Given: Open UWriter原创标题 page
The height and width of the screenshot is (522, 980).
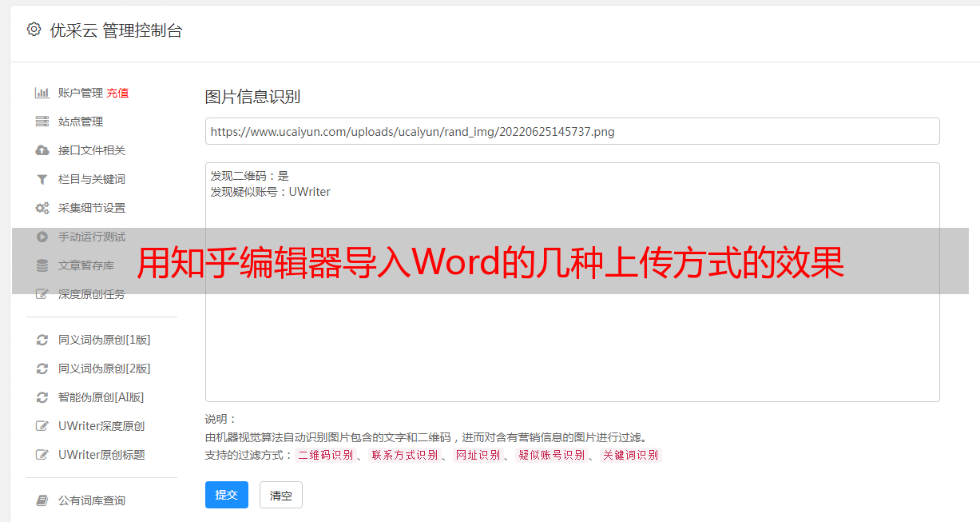Looking at the screenshot, I should tap(101, 455).
